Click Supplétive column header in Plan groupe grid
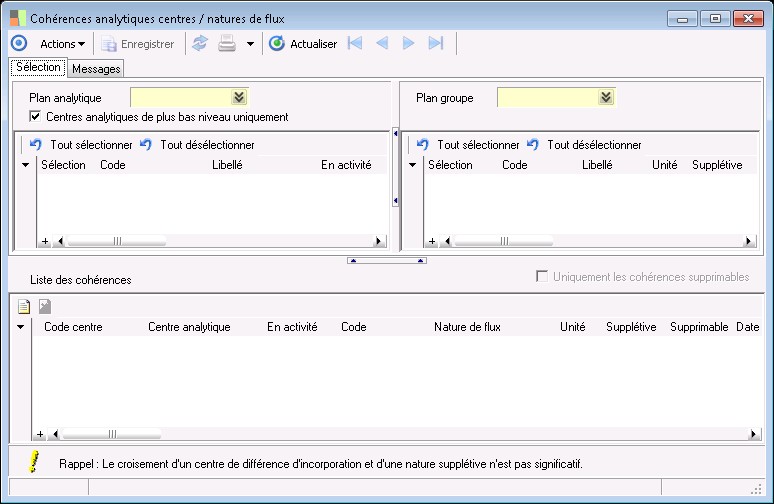Image resolution: width=774 pixels, height=504 pixels. pos(717,165)
